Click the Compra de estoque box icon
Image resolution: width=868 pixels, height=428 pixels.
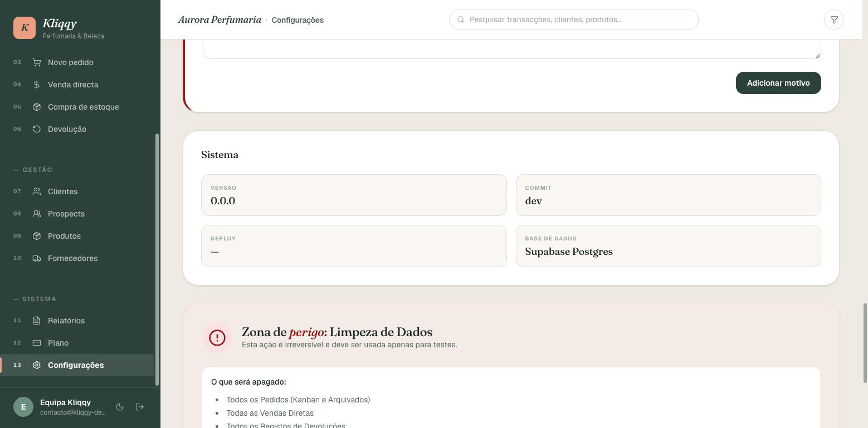click(x=37, y=107)
